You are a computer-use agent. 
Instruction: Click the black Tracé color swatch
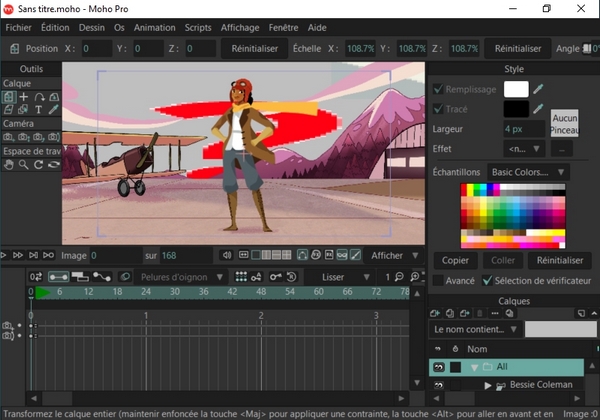click(516, 109)
